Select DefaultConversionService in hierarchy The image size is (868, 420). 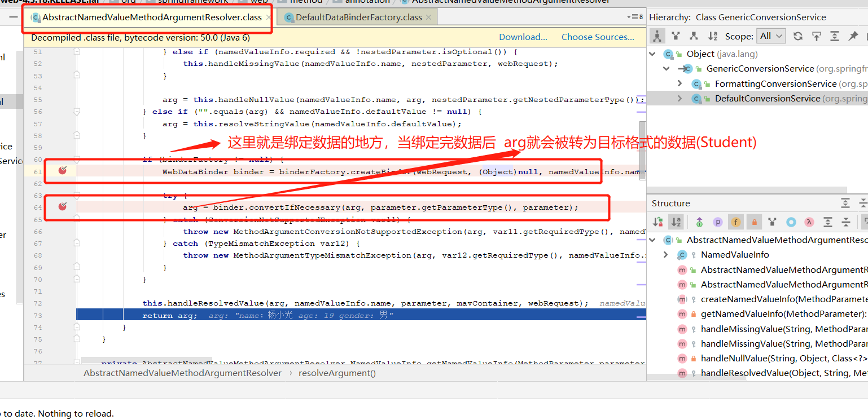pyautogui.click(x=768, y=98)
